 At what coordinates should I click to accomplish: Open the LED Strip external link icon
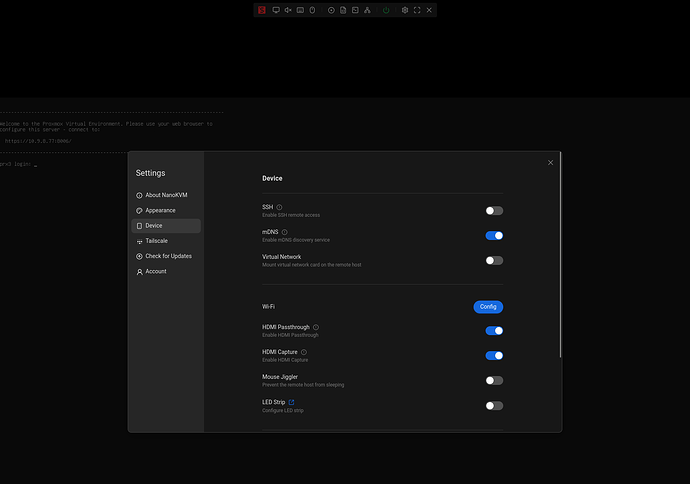(x=291, y=402)
